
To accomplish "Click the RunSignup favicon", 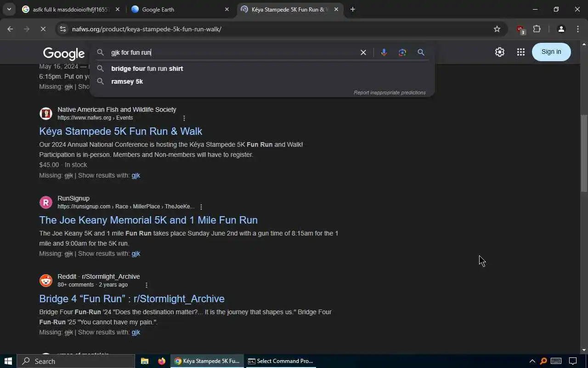I will pos(46,202).
